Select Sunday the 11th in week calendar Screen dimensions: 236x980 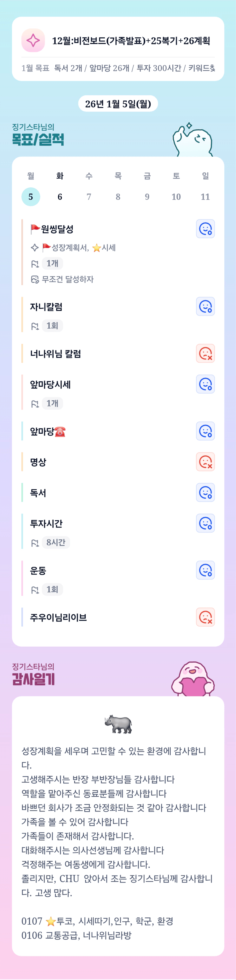pos(205,197)
